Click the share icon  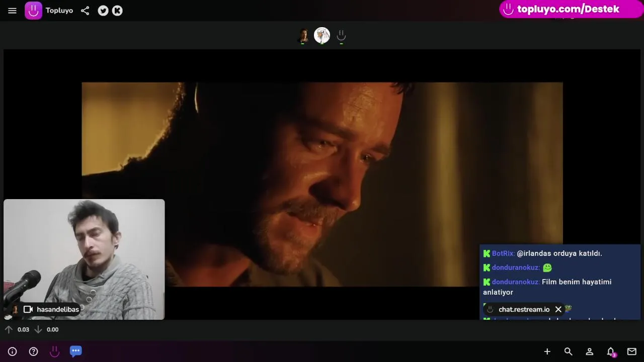85,11
